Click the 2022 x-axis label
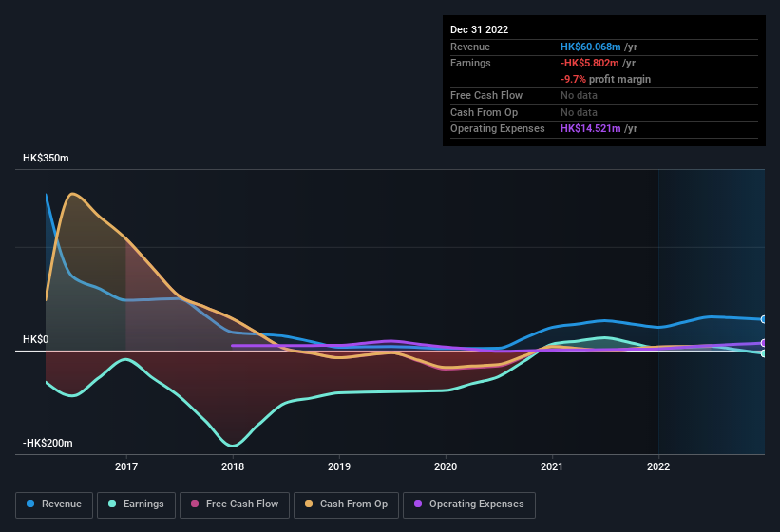The image size is (780, 532). point(658,466)
